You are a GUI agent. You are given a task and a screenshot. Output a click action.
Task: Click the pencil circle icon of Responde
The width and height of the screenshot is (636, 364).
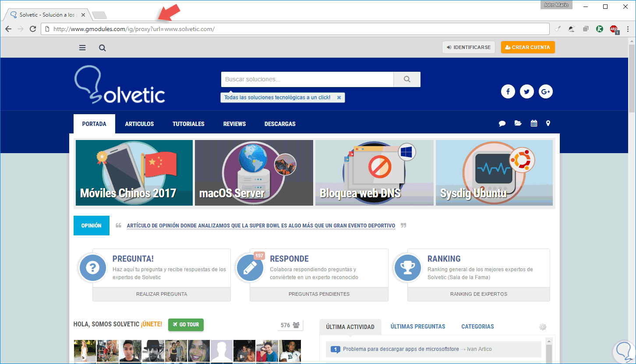250,268
